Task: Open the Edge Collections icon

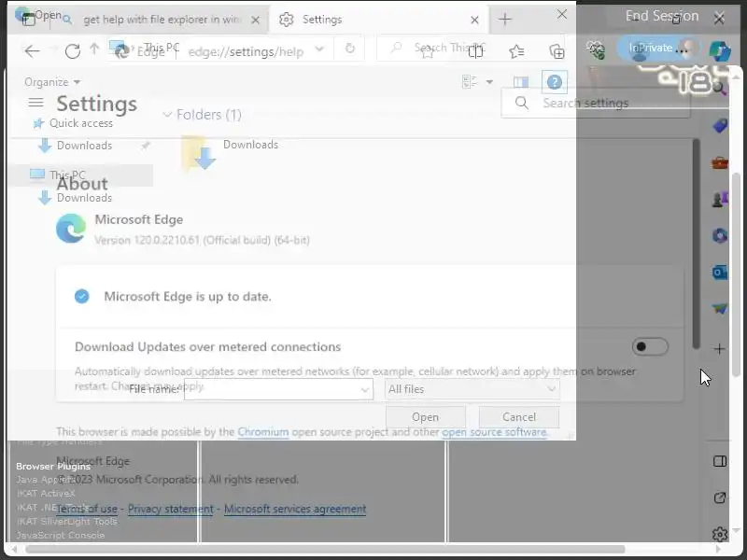Action: point(557,51)
